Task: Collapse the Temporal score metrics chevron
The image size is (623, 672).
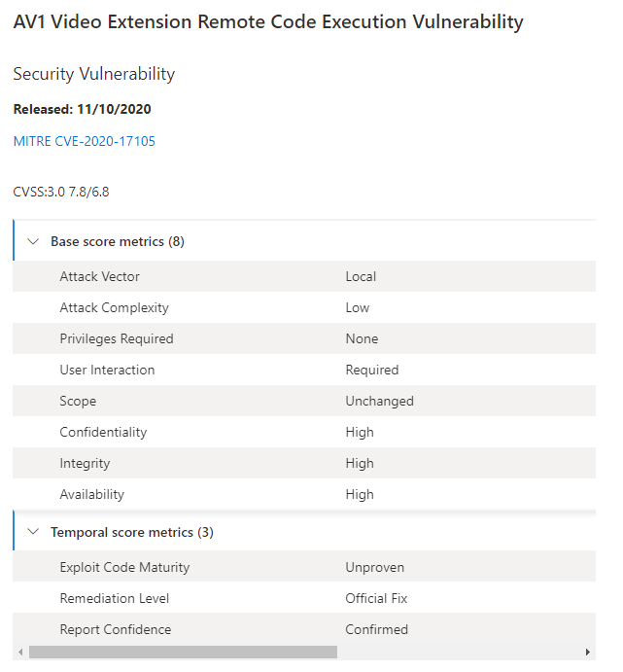Action: coord(33,532)
